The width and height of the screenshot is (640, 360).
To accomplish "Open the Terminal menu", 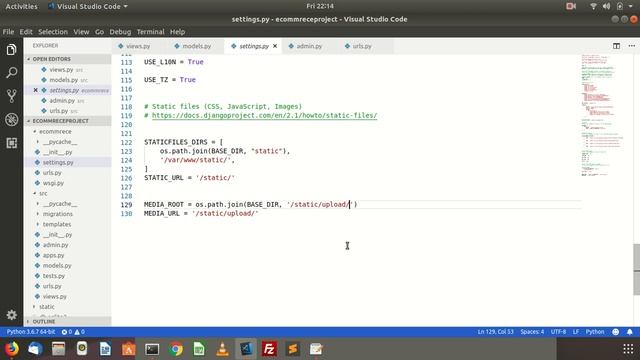I will coord(151,31).
